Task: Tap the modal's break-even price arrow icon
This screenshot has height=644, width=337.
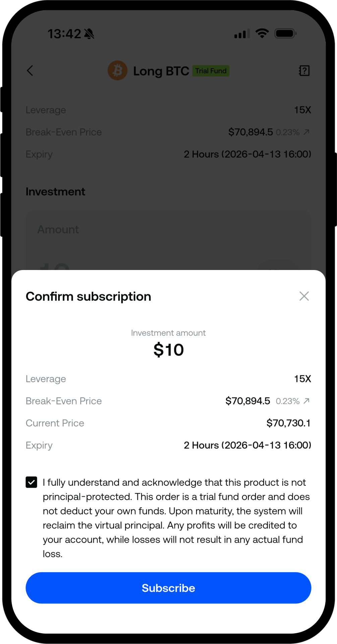Action: 306,401
